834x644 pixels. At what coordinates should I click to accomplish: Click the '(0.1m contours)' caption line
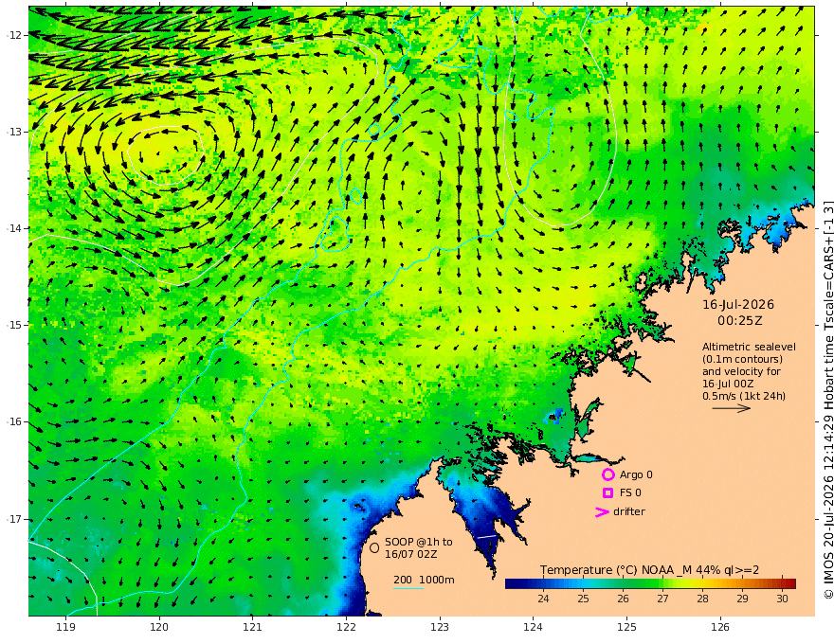pyautogui.click(x=742, y=359)
